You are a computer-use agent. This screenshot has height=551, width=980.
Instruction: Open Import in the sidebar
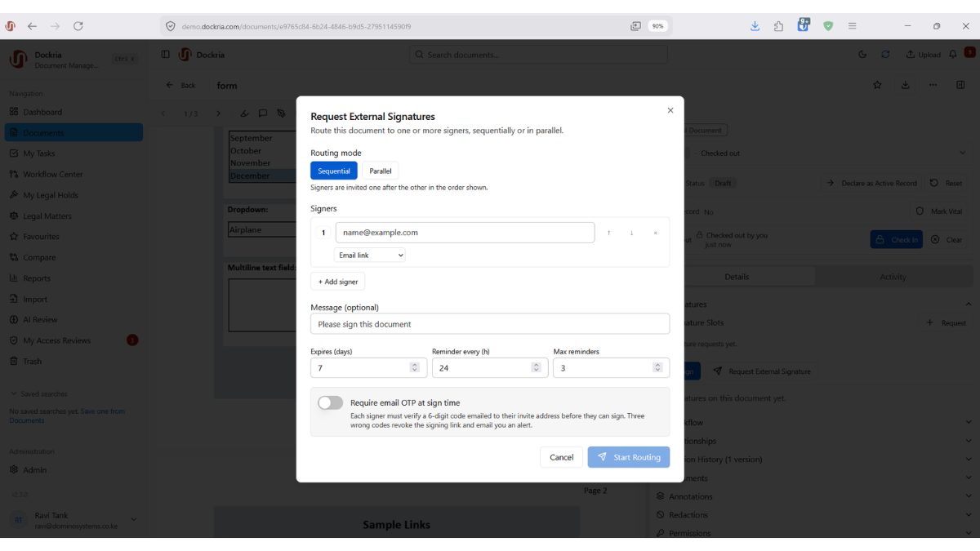click(73, 299)
